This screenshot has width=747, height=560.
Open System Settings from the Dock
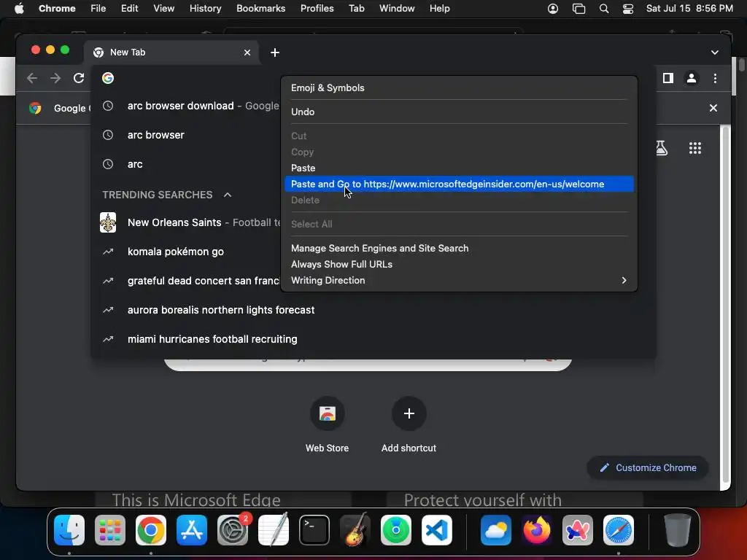pos(233,530)
